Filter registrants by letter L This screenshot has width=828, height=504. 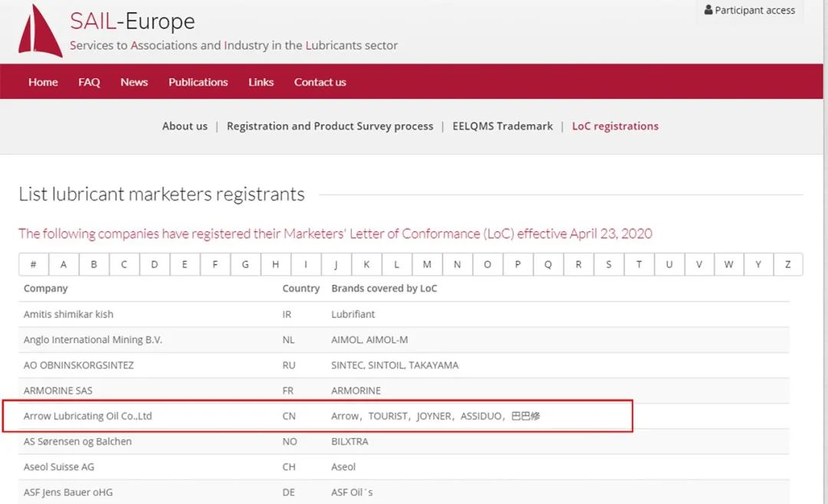(x=396, y=264)
